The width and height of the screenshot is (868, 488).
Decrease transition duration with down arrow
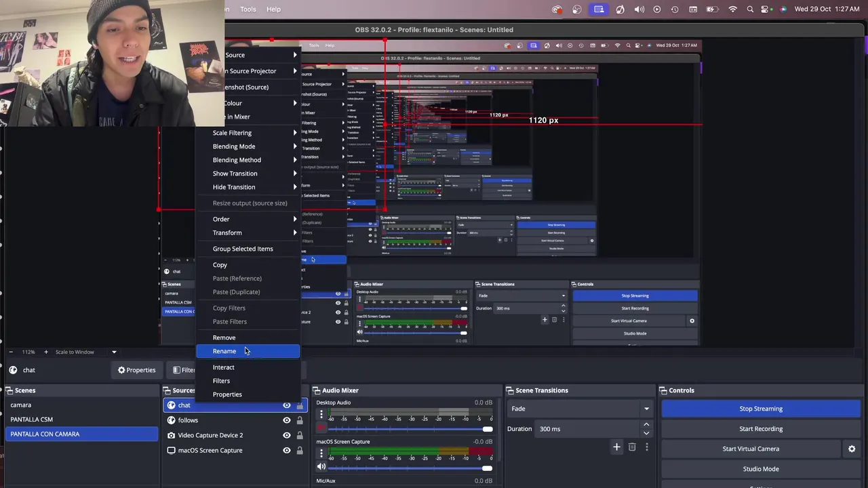click(646, 433)
